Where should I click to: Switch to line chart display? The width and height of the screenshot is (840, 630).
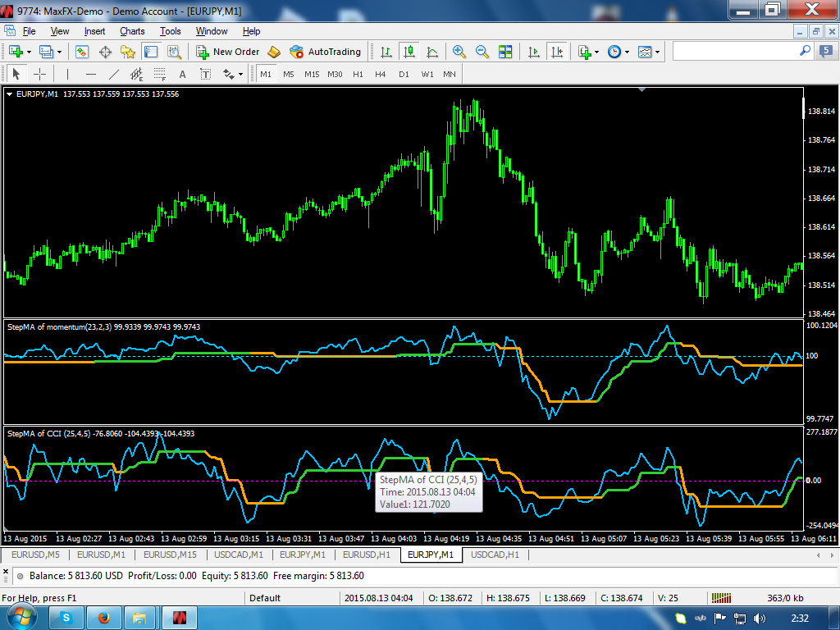(x=432, y=52)
